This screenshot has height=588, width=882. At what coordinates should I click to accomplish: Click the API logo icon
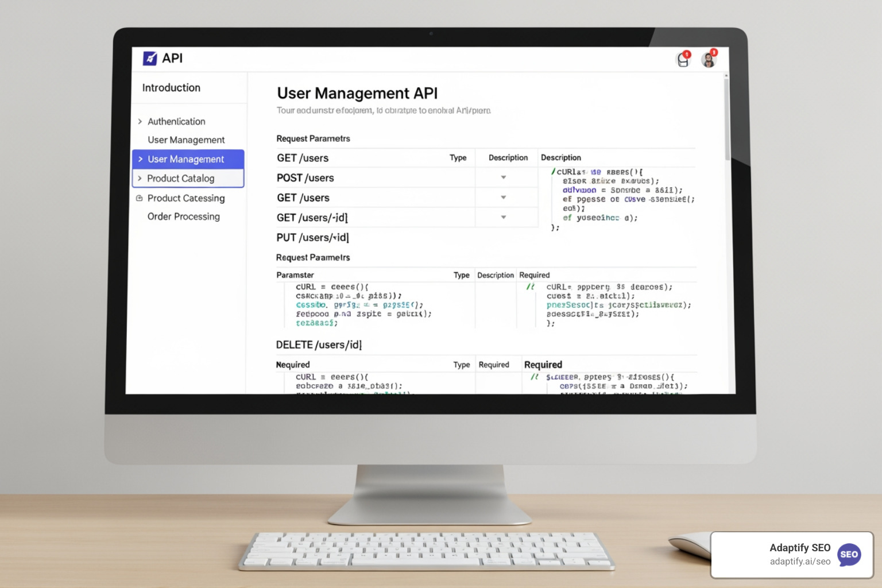pos(149,58)
